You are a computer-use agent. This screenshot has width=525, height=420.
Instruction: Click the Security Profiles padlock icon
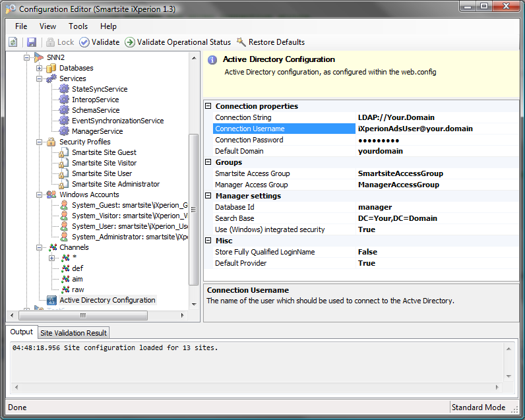click(51, 142)
